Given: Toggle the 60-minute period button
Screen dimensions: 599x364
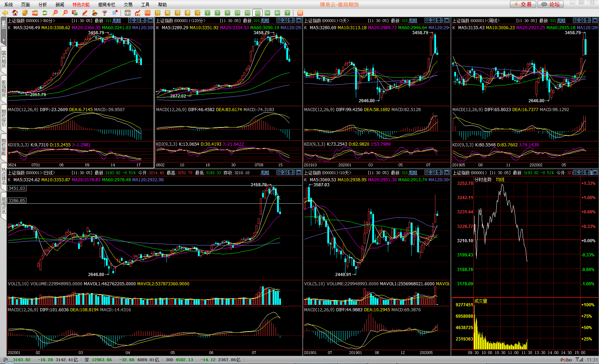Looking at the screenshot, I should [x=257, y=13].
